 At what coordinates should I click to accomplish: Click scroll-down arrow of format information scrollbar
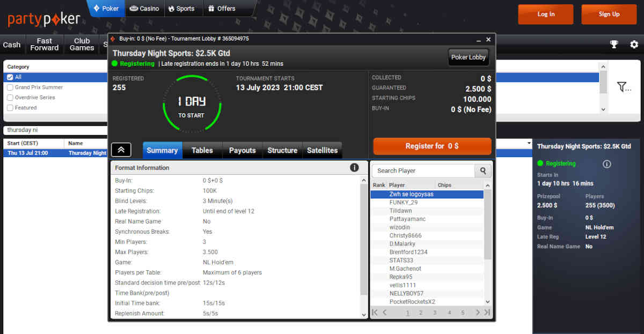click(364, 314)
